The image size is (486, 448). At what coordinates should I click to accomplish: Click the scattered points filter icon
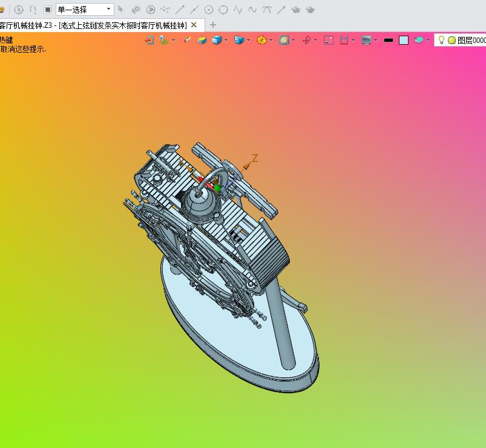click(x=165, y=10)
